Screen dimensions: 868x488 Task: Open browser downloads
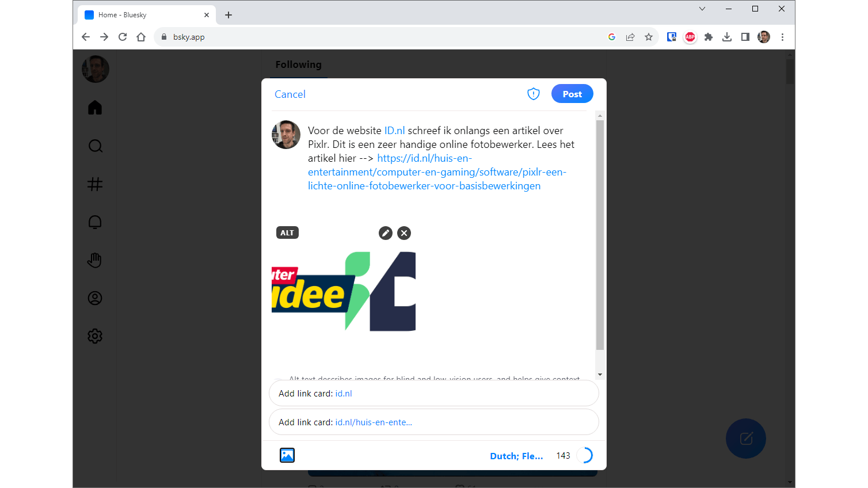pyautogui.click(x=727, y=37)
